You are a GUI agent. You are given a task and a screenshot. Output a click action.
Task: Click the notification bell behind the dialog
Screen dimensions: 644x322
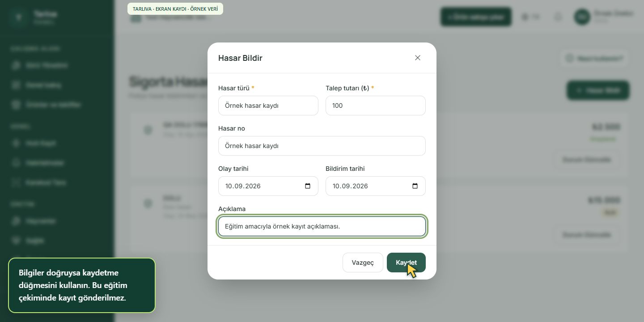(558, 17)
